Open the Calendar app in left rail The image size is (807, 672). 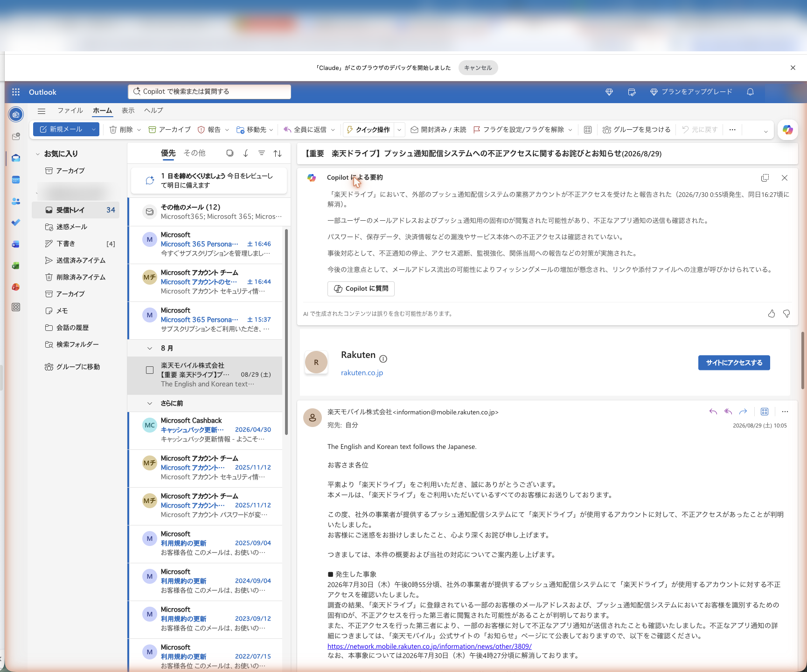pos(16,180)
